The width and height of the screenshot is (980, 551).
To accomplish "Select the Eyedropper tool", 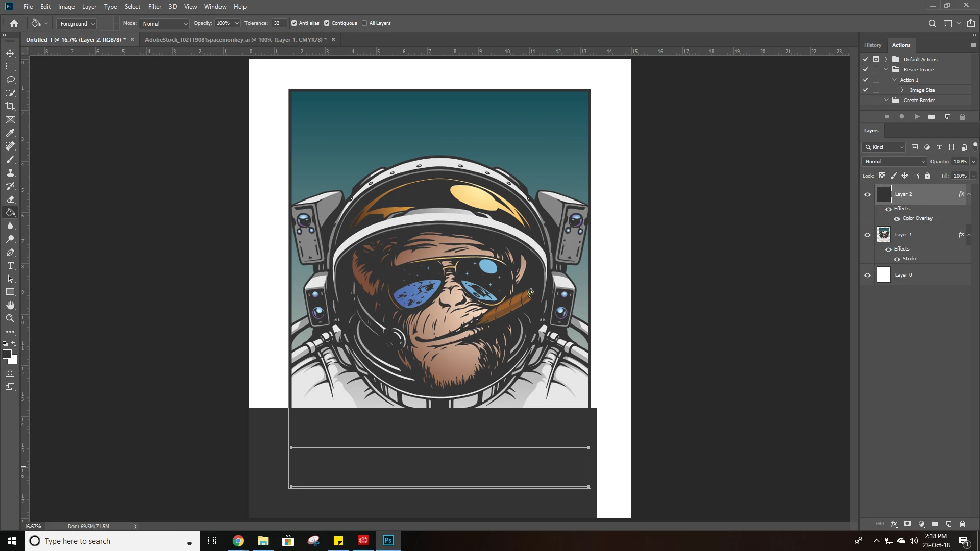I will click(x=10, y=133).
